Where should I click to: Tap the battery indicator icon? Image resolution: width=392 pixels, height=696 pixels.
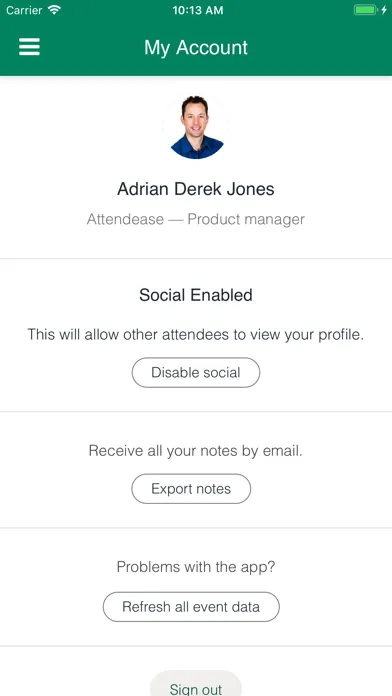(x=365, y=10)
